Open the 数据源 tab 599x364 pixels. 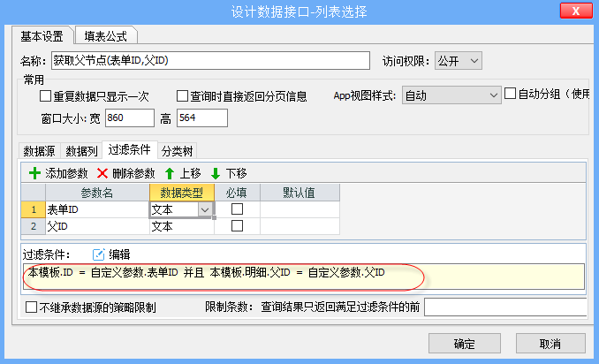point(40,151)
